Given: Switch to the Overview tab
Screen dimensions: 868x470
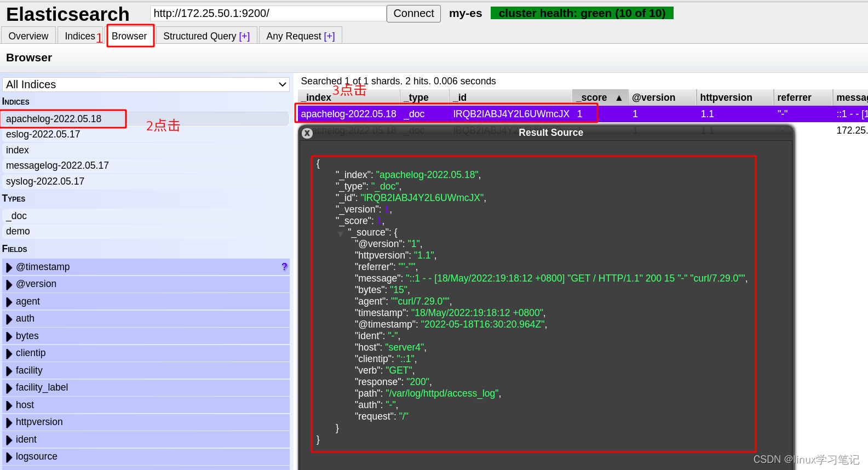Looking at the screenshot, I should click(28, 36).
